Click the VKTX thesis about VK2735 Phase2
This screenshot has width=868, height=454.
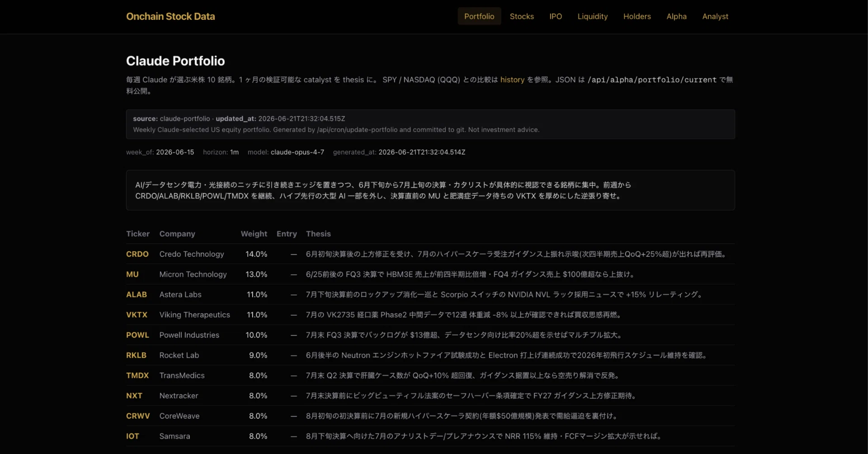[463, 315]
